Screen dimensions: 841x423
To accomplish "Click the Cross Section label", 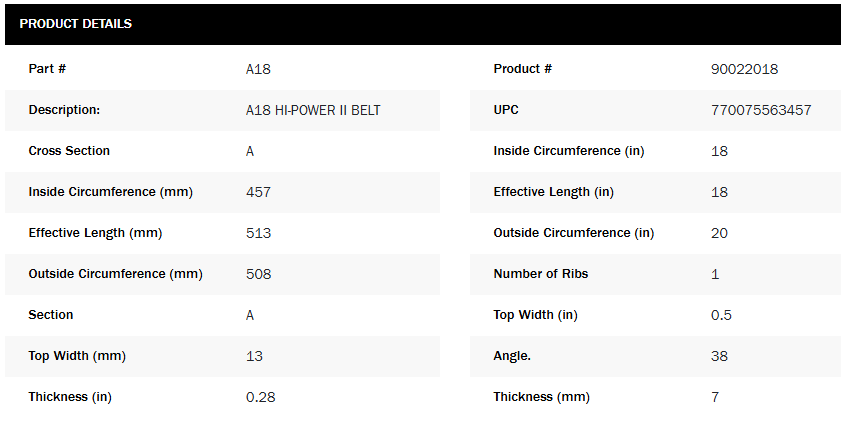I will tap(69, 151).
